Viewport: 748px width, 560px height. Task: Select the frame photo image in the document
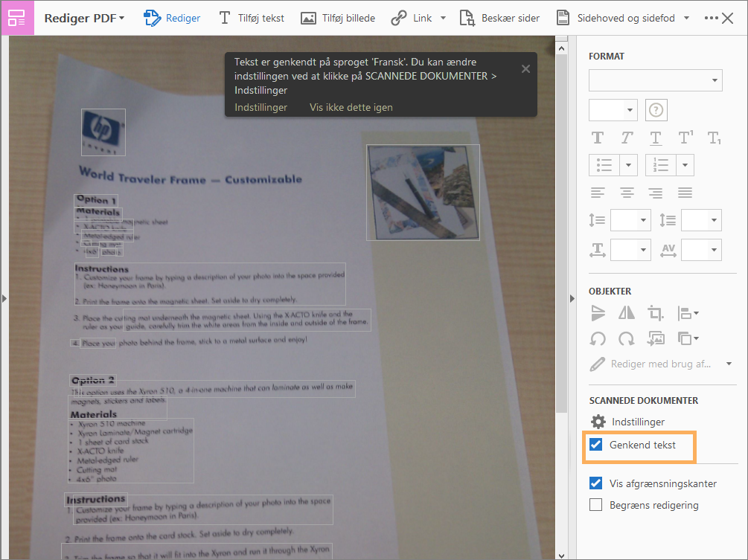(423, 193)
